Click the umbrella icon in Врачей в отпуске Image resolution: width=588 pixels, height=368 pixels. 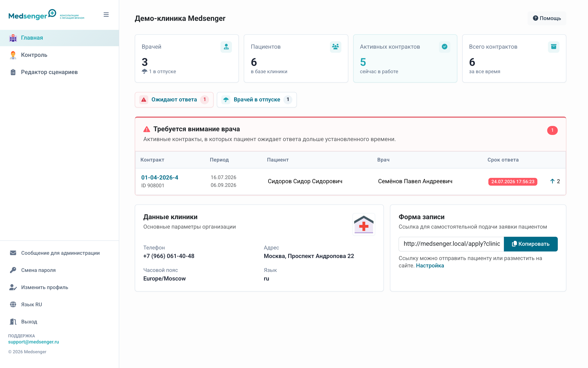coord(226,100)
